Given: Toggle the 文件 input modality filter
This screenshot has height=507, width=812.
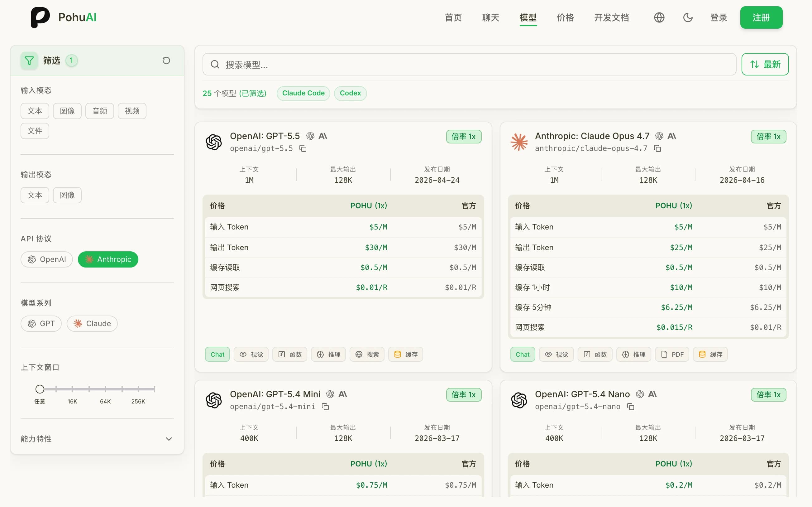Looking at the screenshot, I should point(35,131).
